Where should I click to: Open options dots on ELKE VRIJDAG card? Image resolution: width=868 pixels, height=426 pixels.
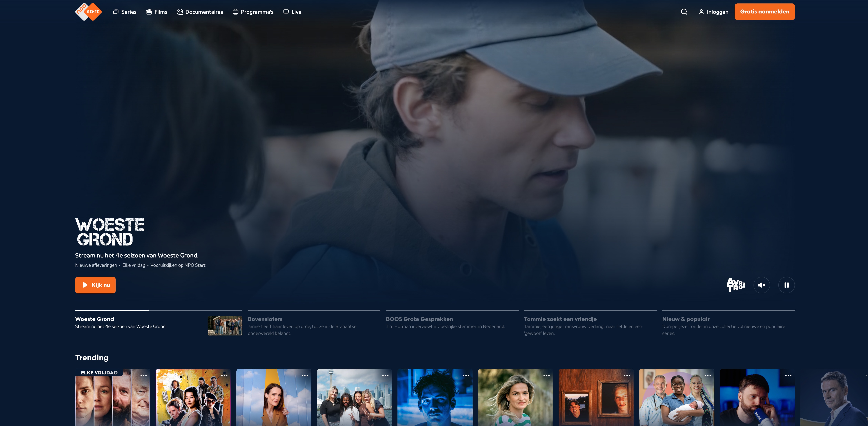coord(143,375)
